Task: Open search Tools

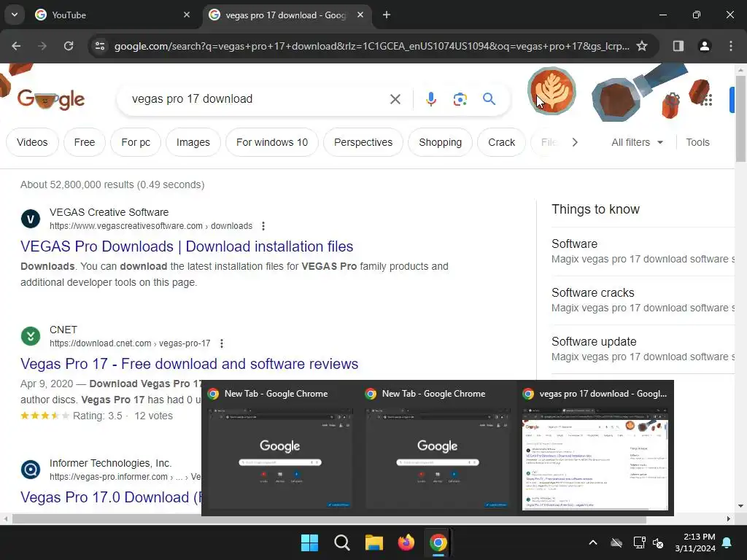Action: point(697,142)
